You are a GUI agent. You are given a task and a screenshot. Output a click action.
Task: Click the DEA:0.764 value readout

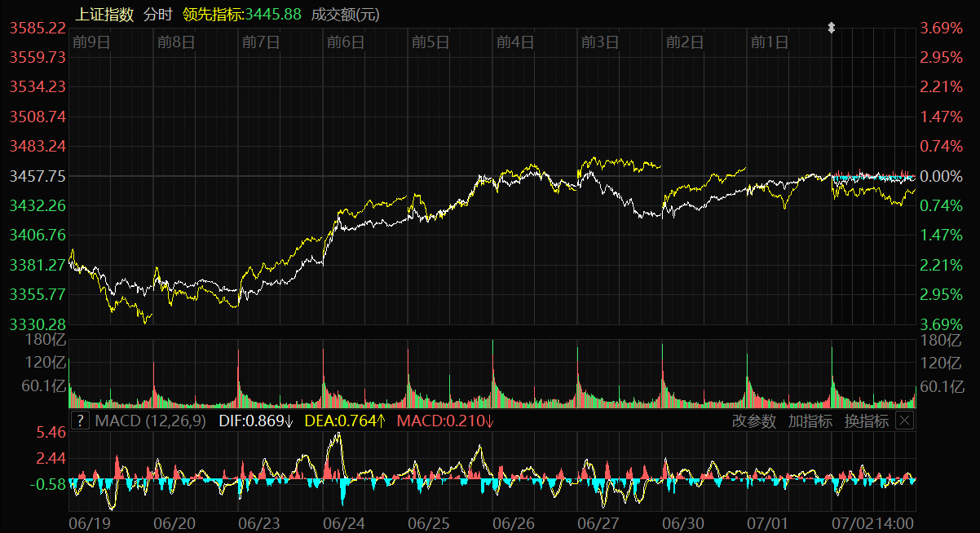(x=345, y=421)
